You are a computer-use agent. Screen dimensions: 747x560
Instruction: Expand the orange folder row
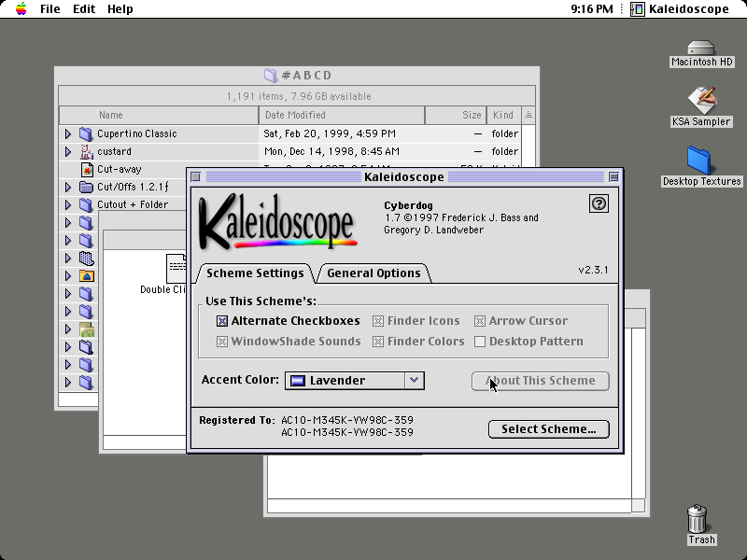[x=68, y=275]
